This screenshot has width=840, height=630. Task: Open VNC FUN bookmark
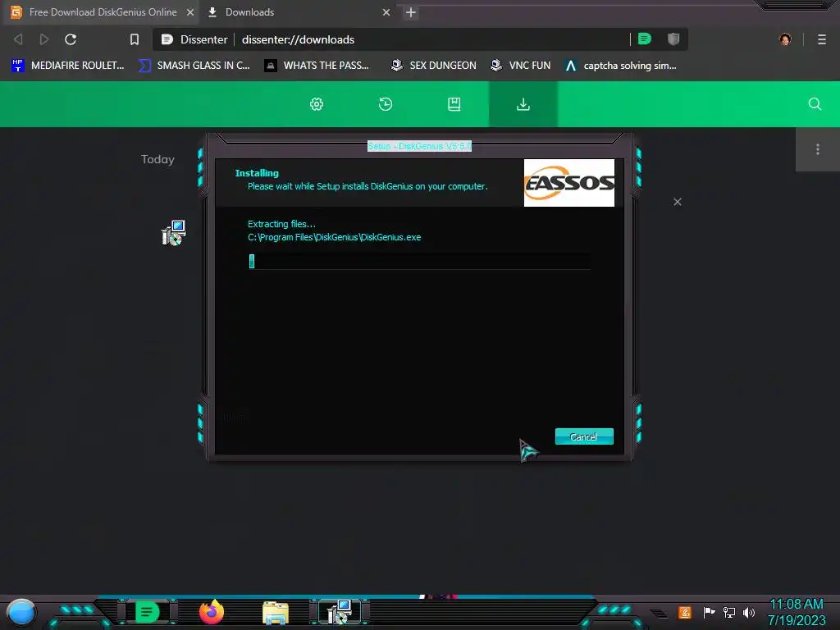click(x=520, y=66)
